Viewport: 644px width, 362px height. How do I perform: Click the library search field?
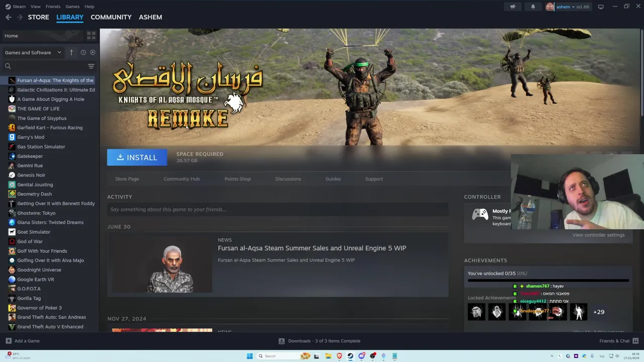[45, 66]
